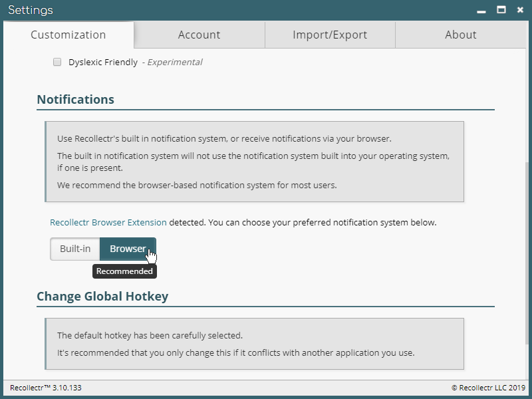Image resolution: width=532 pixels, height=399 pixels.
Task: Close the Settings window
Action: 520,10
